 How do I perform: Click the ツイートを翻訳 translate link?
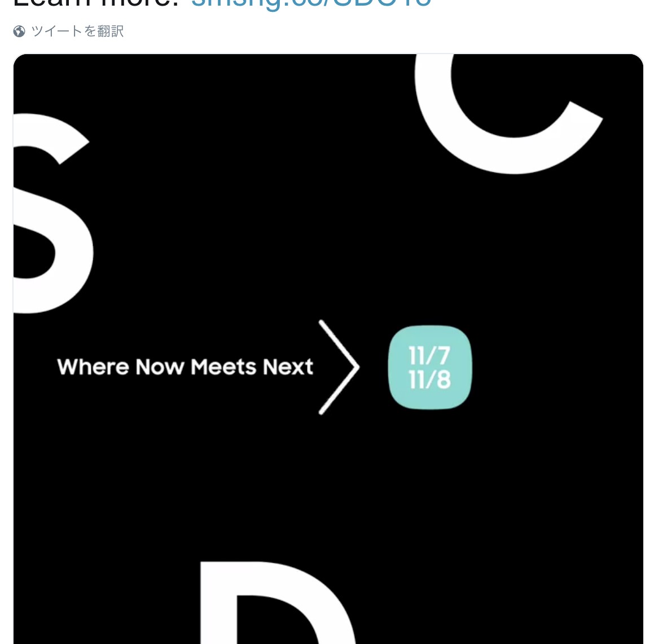pos(77,32)
